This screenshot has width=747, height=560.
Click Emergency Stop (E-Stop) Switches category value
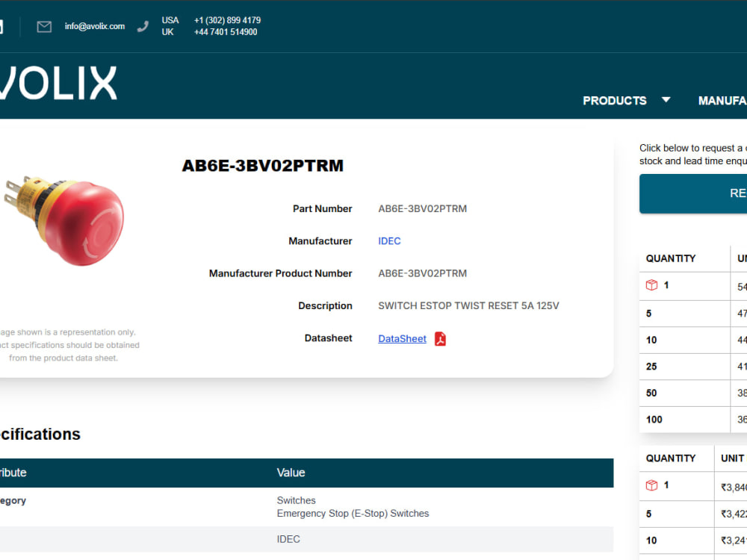(x=353, y=514)
